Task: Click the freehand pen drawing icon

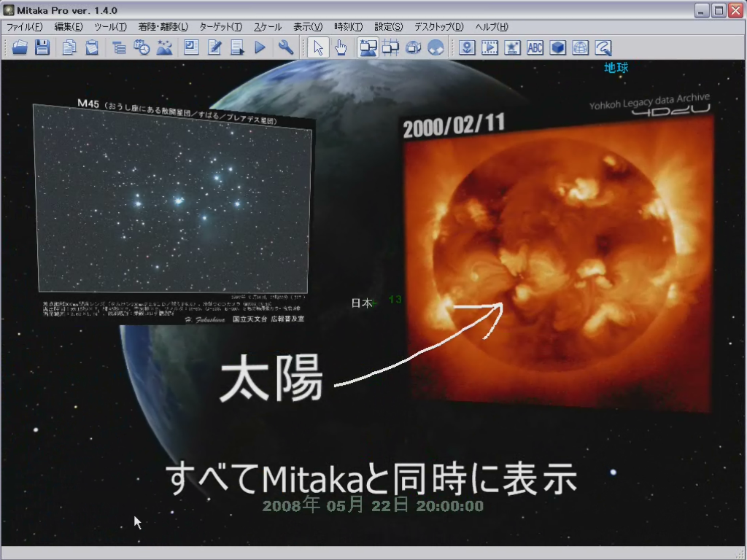Action: click(x=603, y=47)
